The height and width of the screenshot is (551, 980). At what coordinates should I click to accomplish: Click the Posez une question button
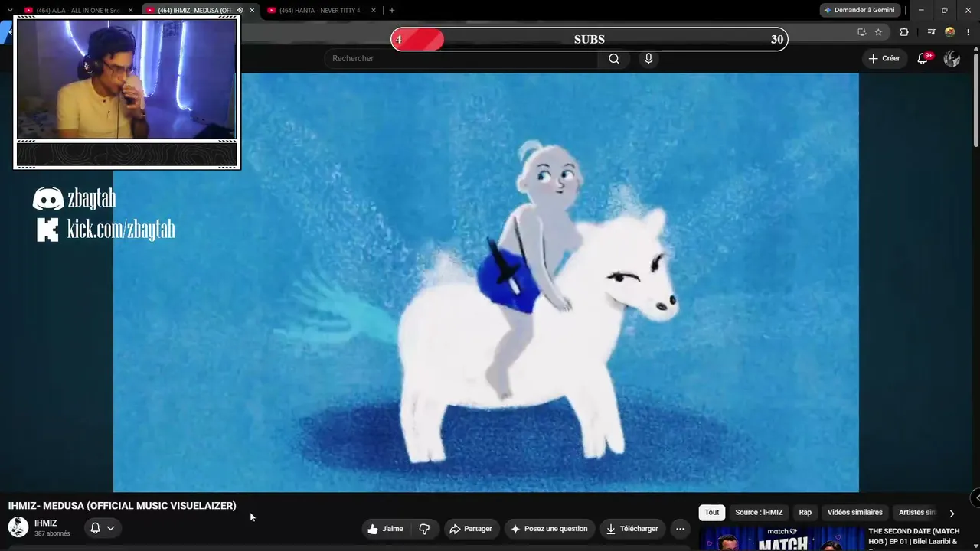[549, 529]
